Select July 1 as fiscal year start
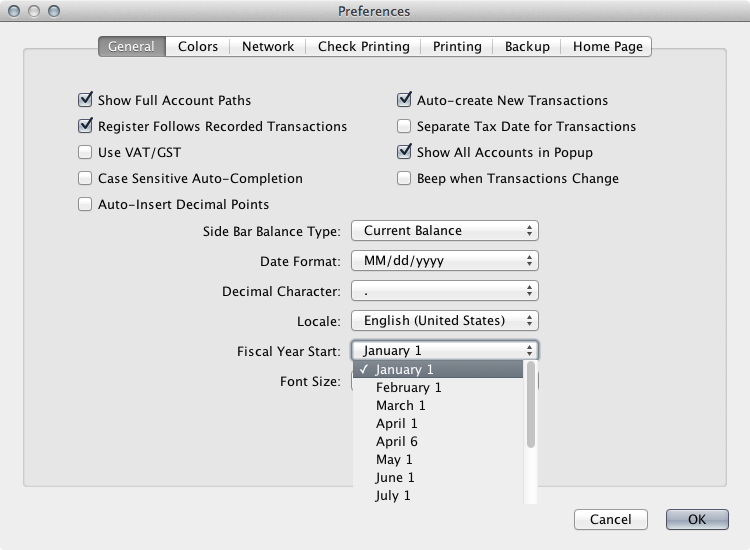This screenshot has height=550, width=750. tap(393, 496)
